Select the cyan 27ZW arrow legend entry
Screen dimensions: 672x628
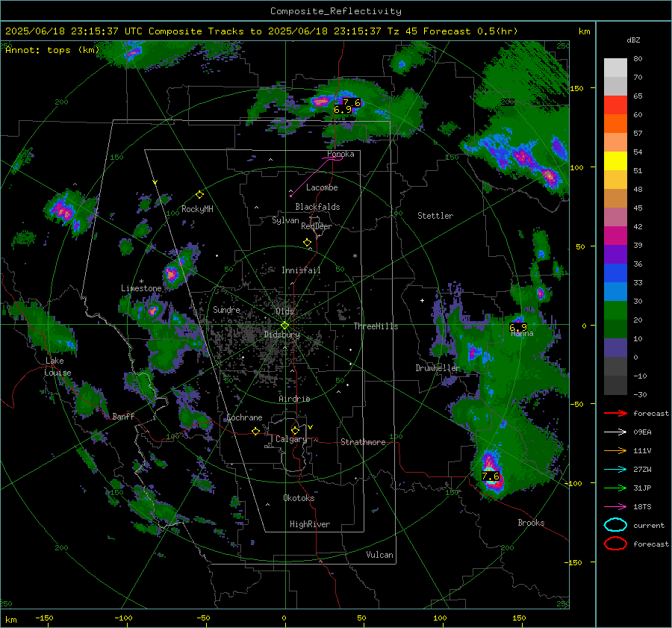pos(615,470)
